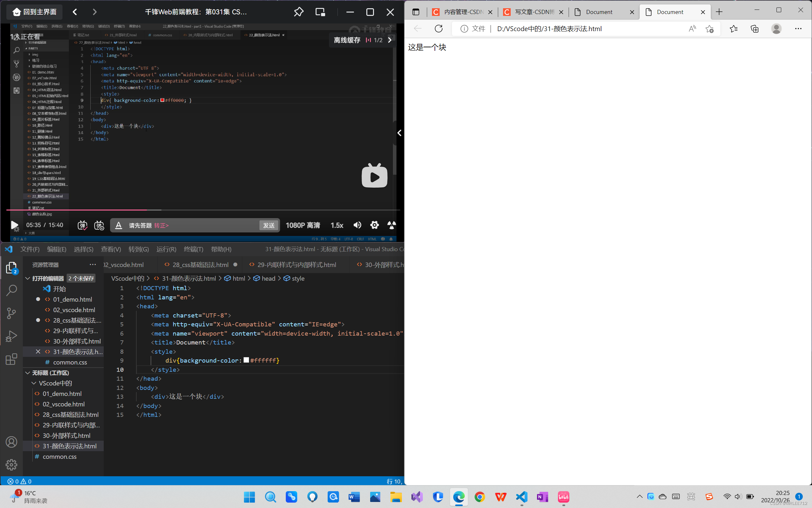Open Windows Start menu
The width and height of the screenshot is (812, 508).
point(249,497)
